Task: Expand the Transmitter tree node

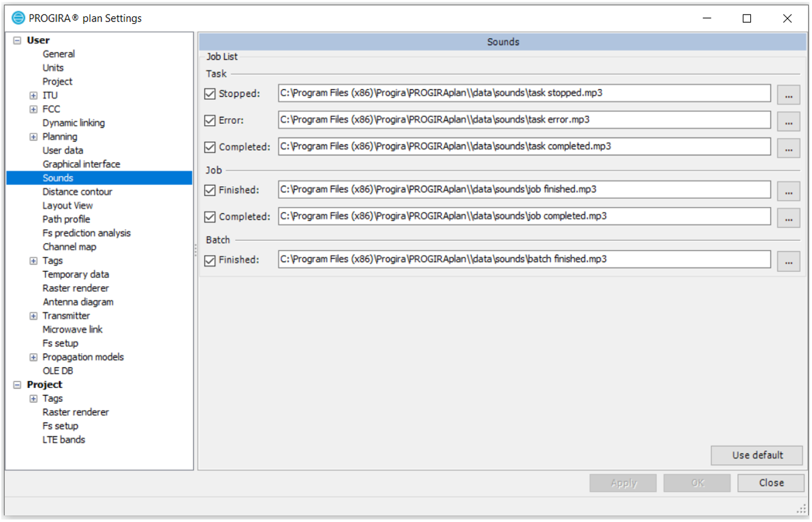Action: click(x=33, y=316)
